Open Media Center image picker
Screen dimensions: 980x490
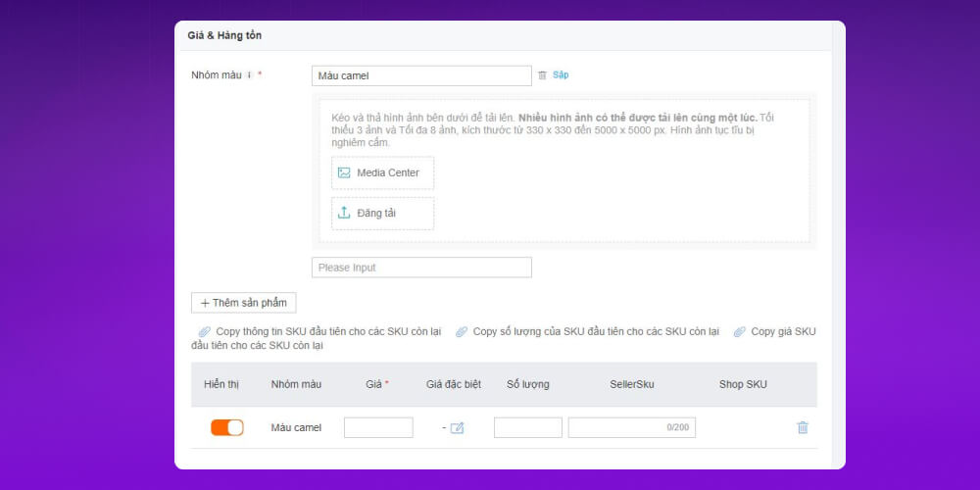pyautogui.click(x=382, y=172)
